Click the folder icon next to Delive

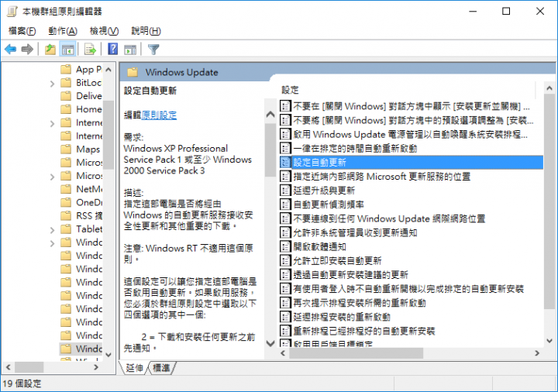pyautogui.click(x=66, y=96)
